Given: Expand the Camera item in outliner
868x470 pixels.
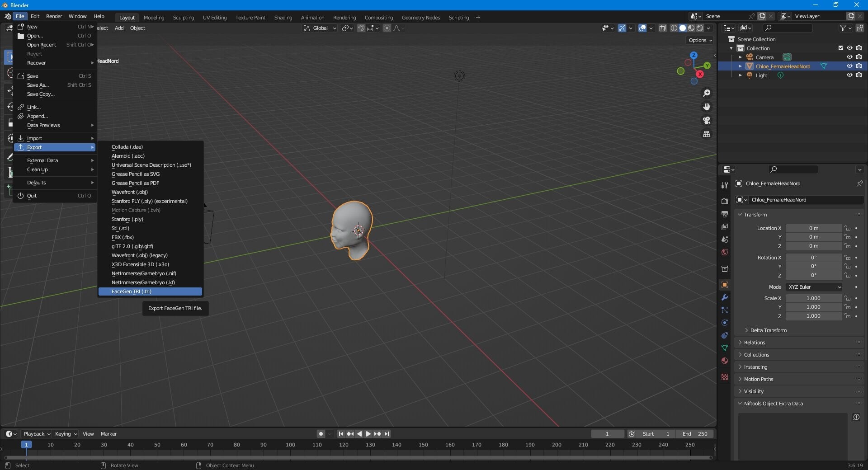Looking at the screenshot, I should 740,57.
